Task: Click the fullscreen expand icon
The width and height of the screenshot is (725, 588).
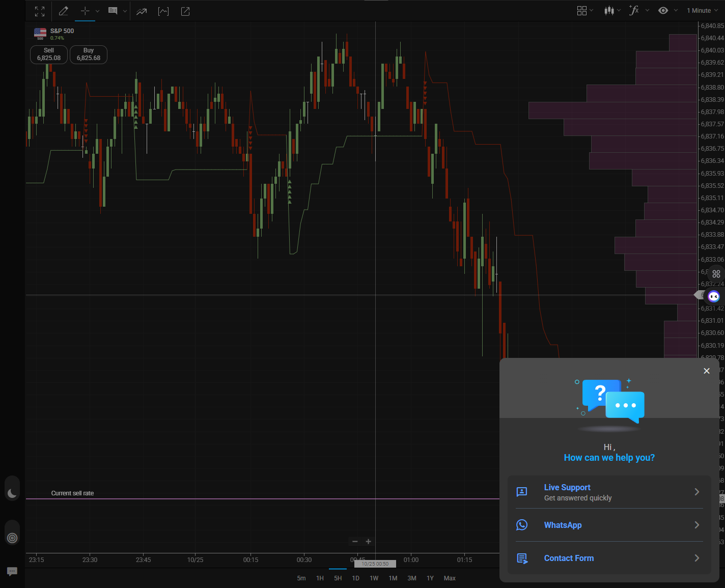Action: [x=40, y=11]
